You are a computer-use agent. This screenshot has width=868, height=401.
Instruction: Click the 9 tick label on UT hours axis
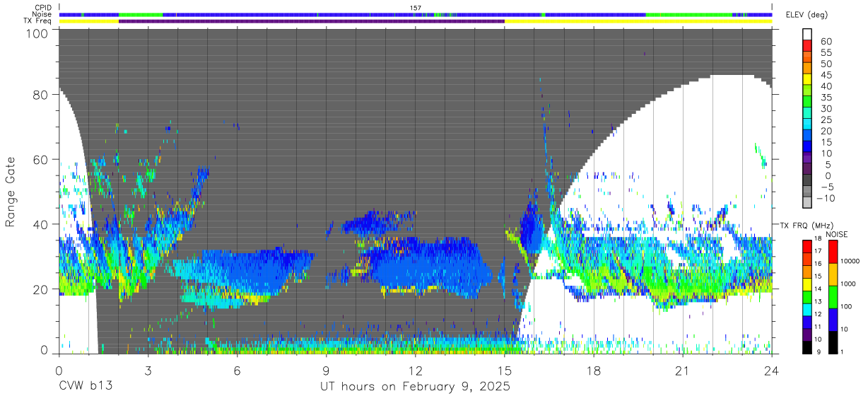pyautogui.click(x=327, y=370)
